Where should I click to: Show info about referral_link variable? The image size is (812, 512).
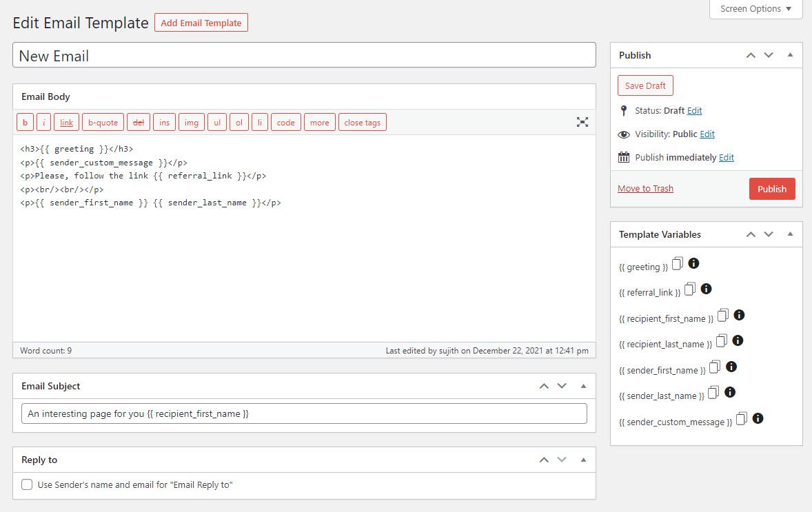click(x=706, y=288)
